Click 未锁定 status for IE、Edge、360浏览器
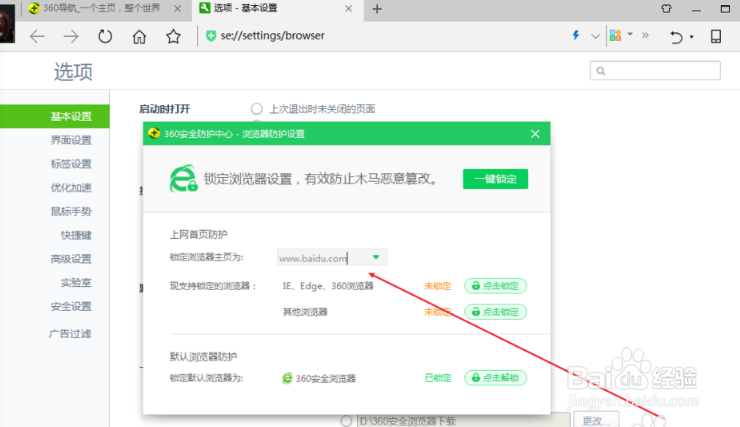Viewport: 740px width, 427px height. [438, 286]
